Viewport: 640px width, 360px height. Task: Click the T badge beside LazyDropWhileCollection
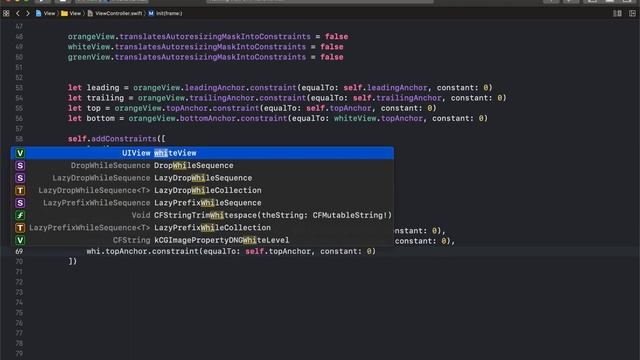coord(20,190)
